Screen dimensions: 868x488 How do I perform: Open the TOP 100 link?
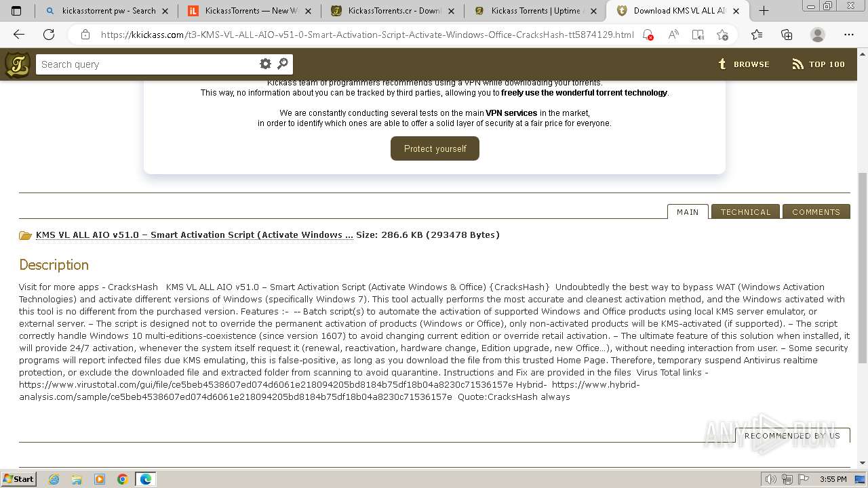(x=818, y=64)
